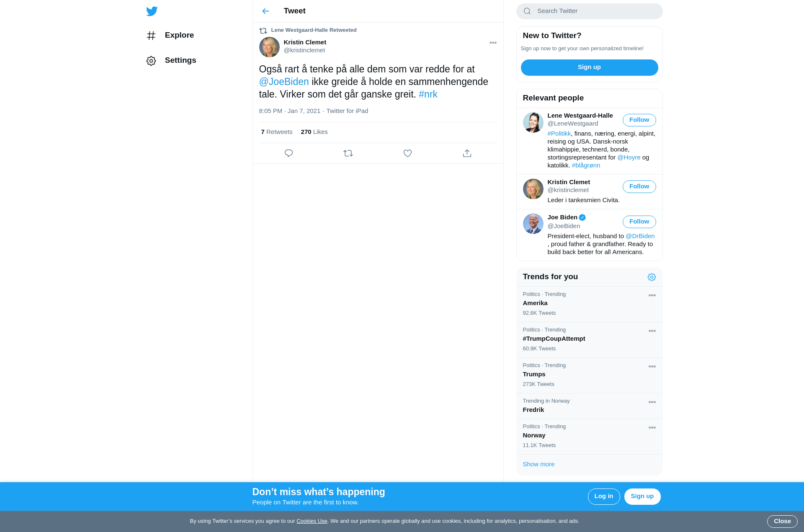The width and height of the screenshot is (804, 532).
Task: Follow Joe Biden
Action: (639, 222)
